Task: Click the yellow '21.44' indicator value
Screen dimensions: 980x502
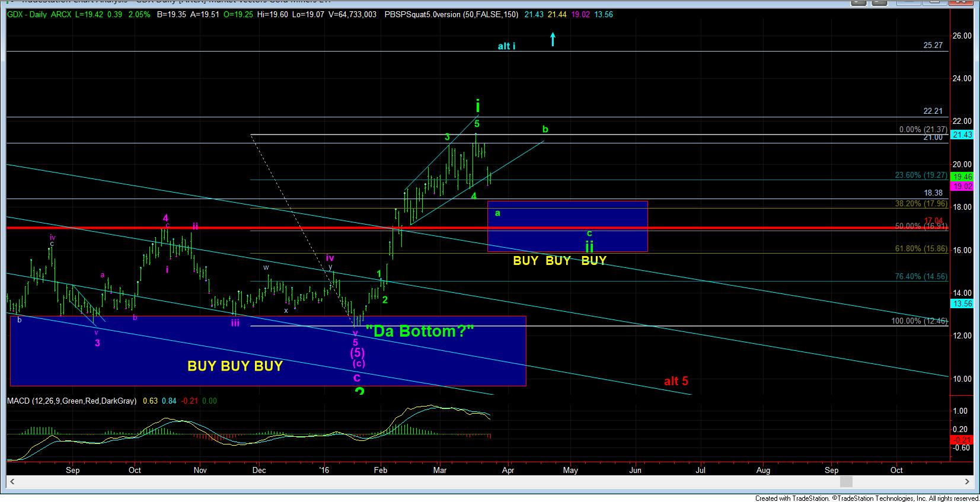Action: pos(557,14)
